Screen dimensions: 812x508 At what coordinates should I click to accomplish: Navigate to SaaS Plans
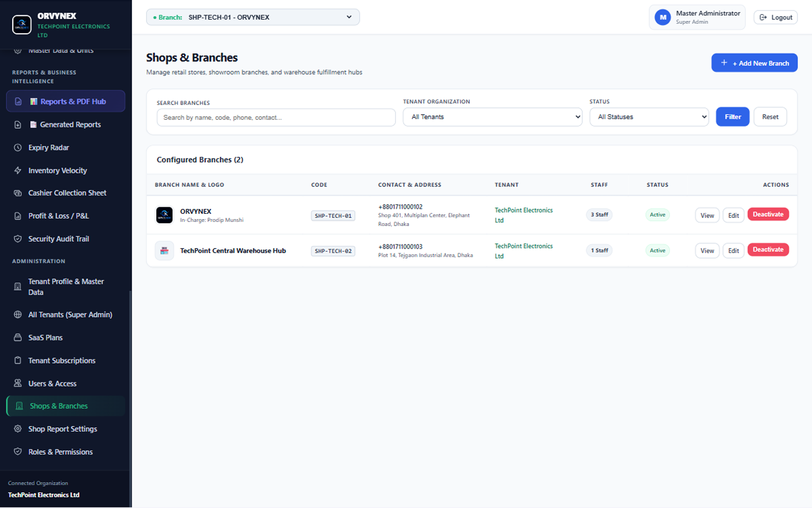[65, 337]
